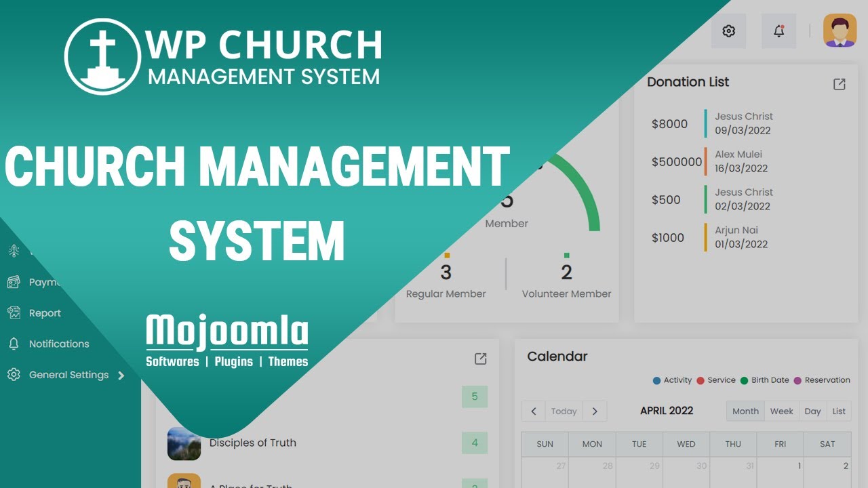The width and height of the screenshot is (868, 488).
Task: Switch the calendar to Week view
Action: click(x=781, y=411)
